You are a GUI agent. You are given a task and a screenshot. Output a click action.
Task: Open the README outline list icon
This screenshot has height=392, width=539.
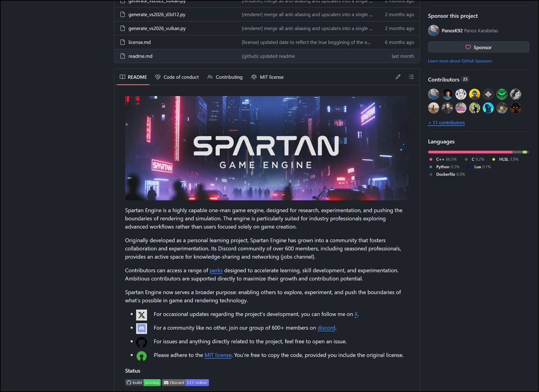[411, 77]
